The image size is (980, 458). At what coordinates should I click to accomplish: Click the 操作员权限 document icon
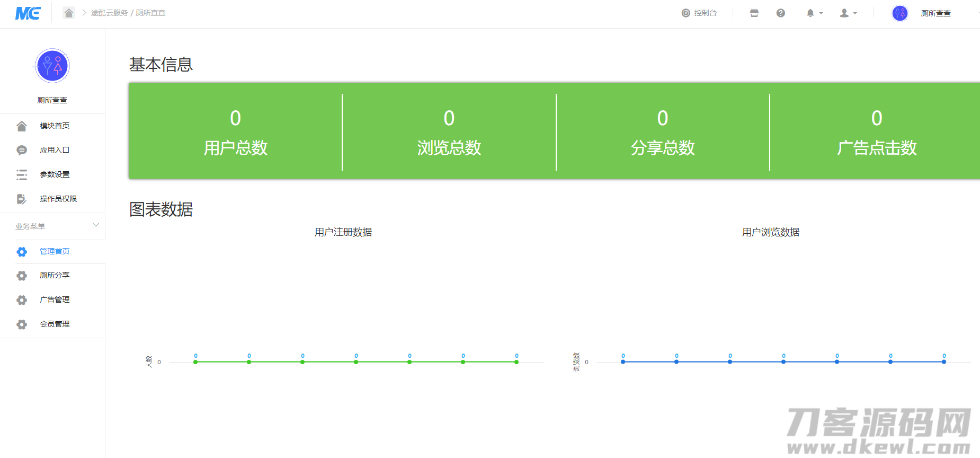[x=22, y=199]
